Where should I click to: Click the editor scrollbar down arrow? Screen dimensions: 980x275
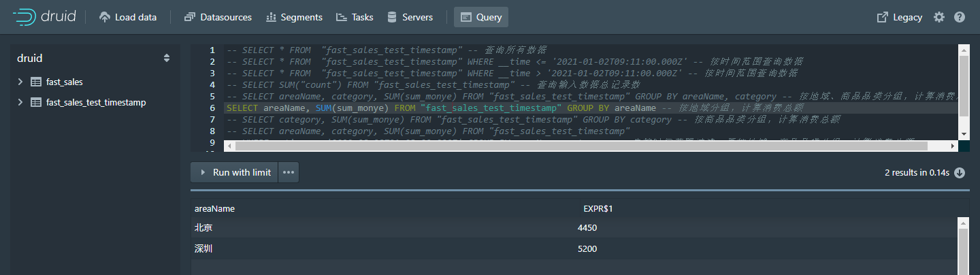(963, 134)
